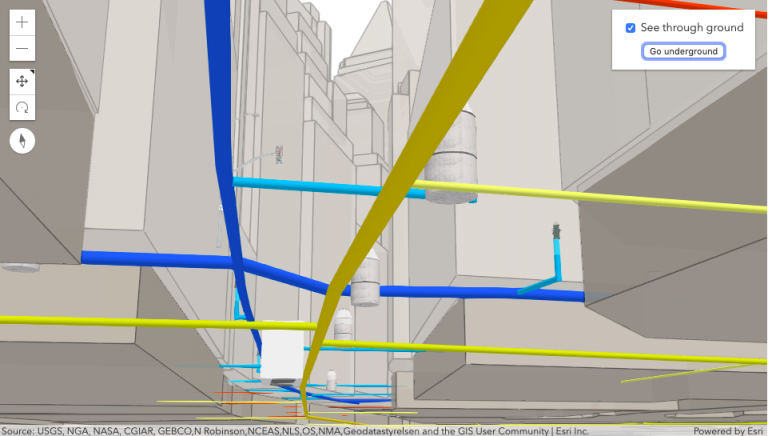Select the rotate navigation tool
Screen dimensions: 768x436
[22, 107]
